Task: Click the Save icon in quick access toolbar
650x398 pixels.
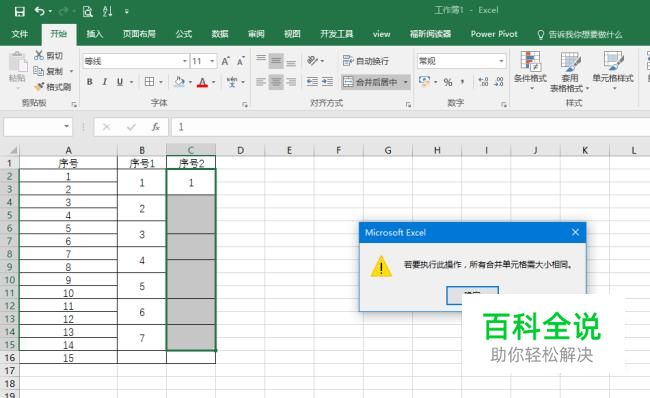Action: (x=19, y=11)
